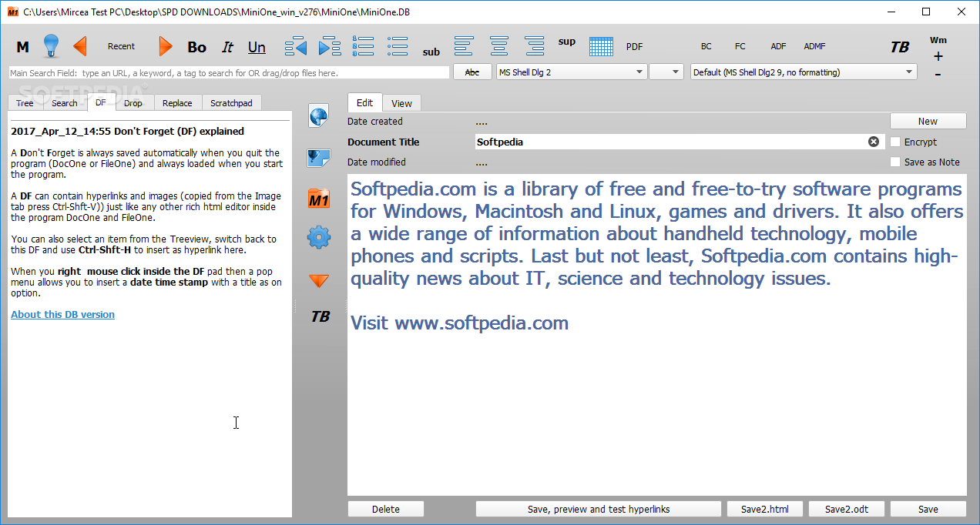Click the Delete button
Image resolution: width=980 pixels, height=525 pixels.
coord(386,509)
